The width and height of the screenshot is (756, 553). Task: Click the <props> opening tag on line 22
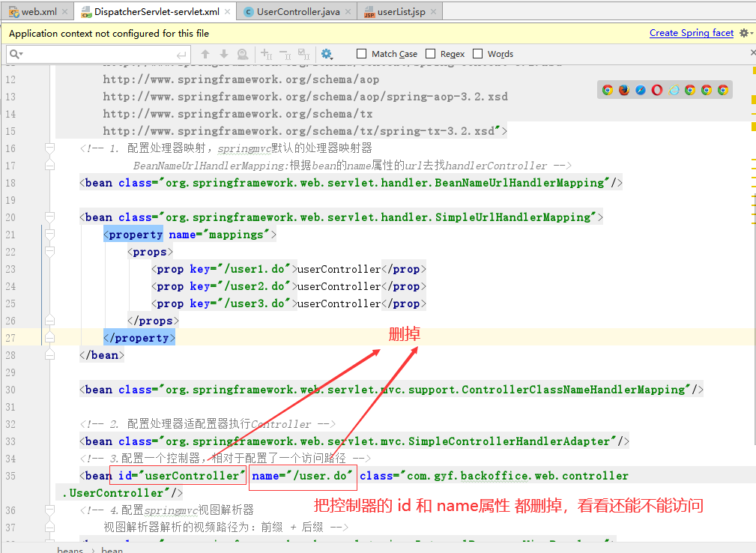pos(150,252)
